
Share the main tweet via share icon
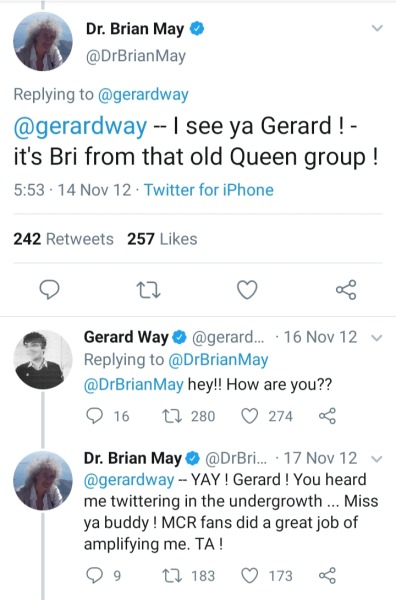(x=346, y=290)
